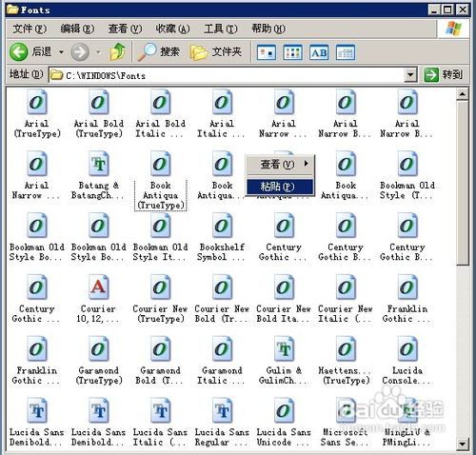Select Lucida Sans Italic font icon

click(161, 410)
